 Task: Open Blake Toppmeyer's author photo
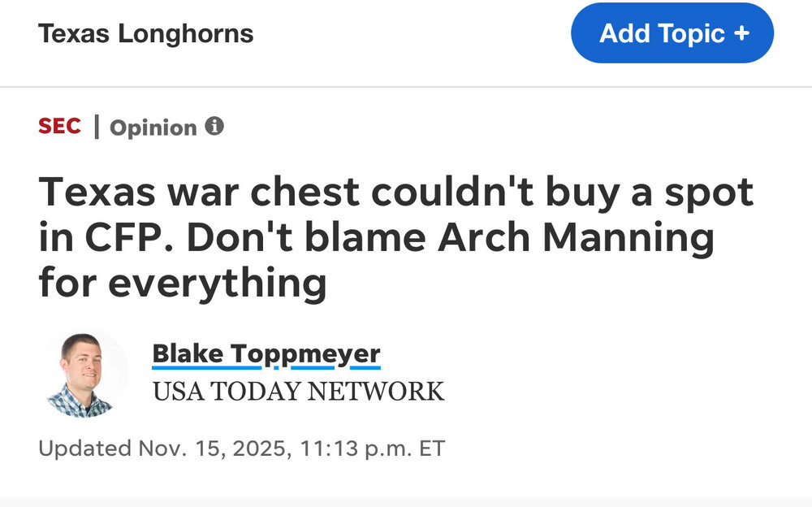(x=84, y=375)
